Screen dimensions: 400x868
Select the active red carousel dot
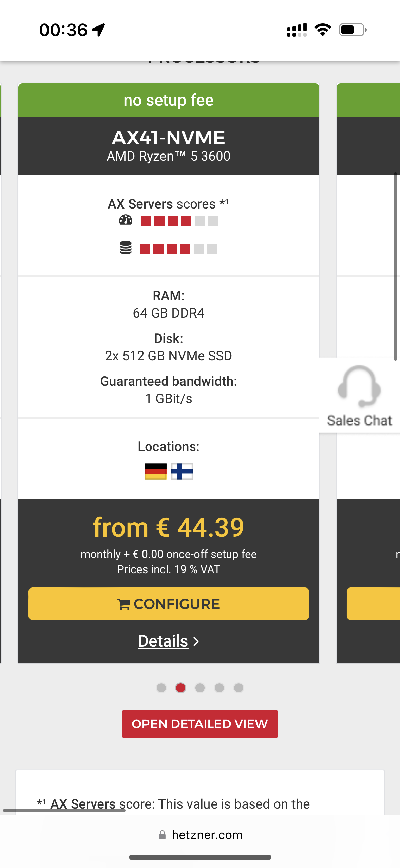click(x=180, y=688)
